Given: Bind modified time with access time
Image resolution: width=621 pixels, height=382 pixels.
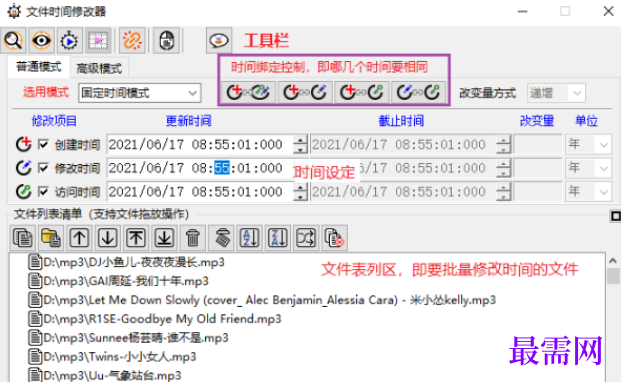Looking at the screenshot, I should tap(418, 92).
